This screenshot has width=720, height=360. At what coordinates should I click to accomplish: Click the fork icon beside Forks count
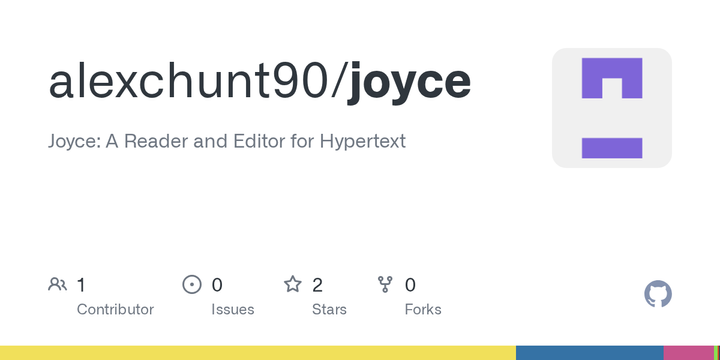point(385,285)
